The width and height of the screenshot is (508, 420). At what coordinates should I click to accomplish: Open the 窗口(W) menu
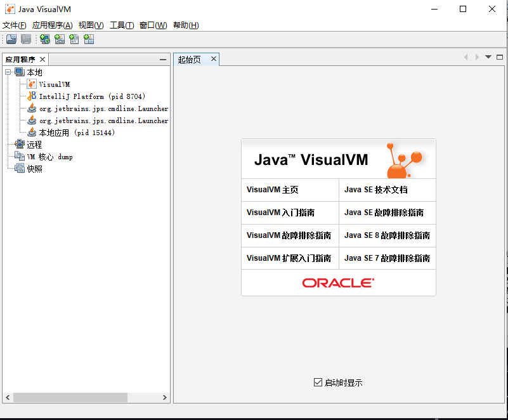click(x=153, y=25)
